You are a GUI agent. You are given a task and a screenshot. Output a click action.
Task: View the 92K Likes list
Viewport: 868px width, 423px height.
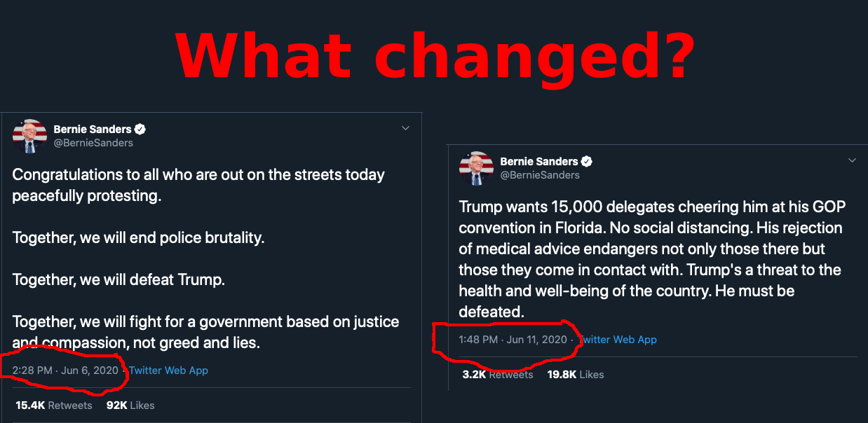click(x=130, y=405)
